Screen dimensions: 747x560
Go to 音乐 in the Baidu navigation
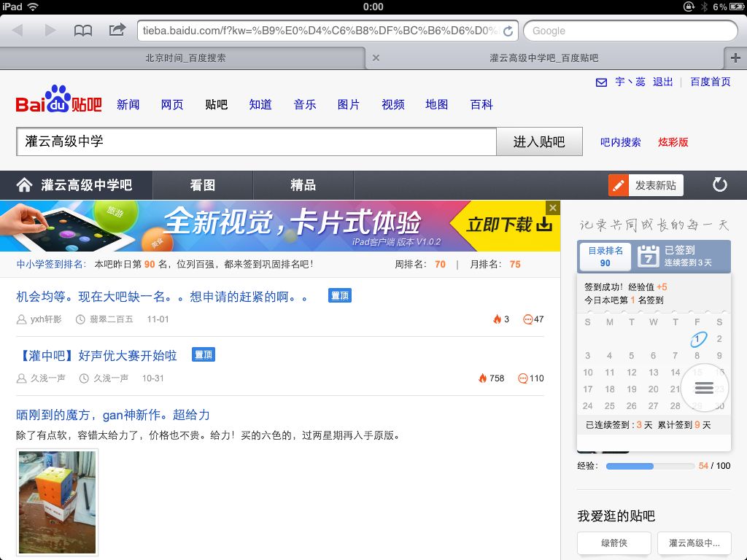pos(304,104)
